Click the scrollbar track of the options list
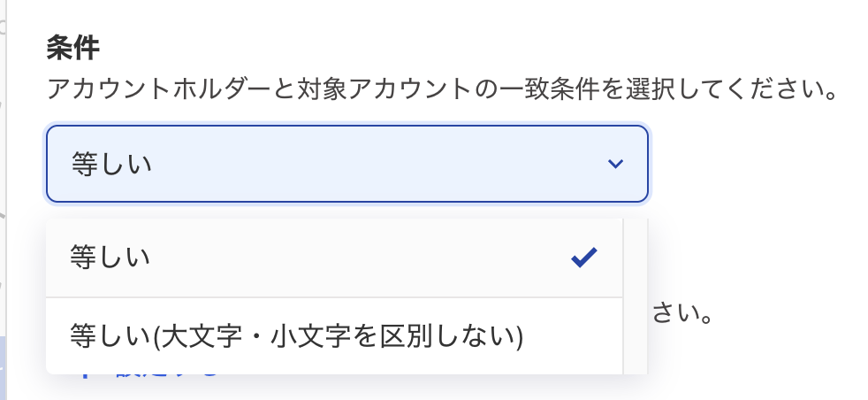868x400 pixels. 635,296
